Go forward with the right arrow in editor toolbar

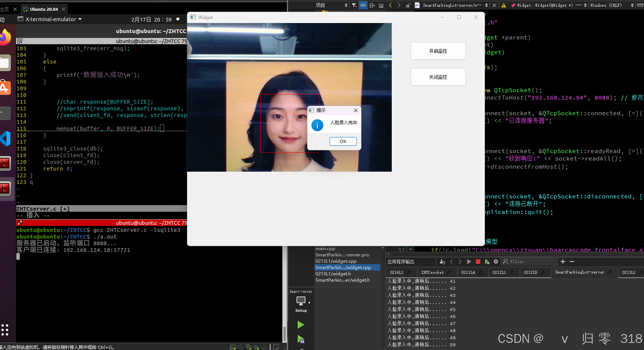point(399,5)
